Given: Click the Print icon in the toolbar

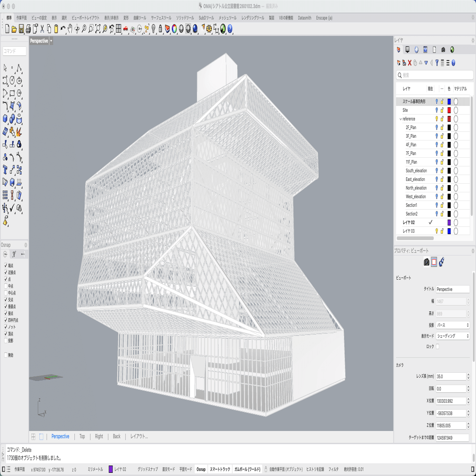Looking at the screenshot, I should click(28, 29).
